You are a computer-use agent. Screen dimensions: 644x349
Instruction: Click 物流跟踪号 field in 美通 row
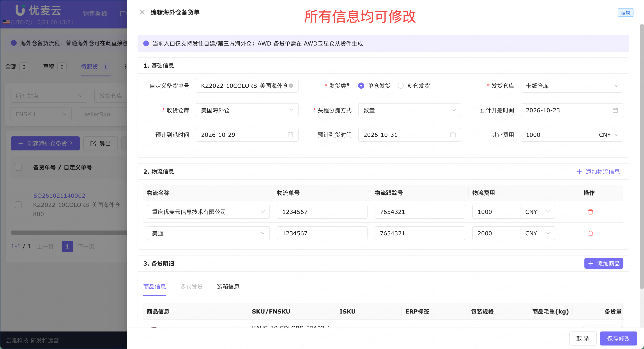coord(419,233)
